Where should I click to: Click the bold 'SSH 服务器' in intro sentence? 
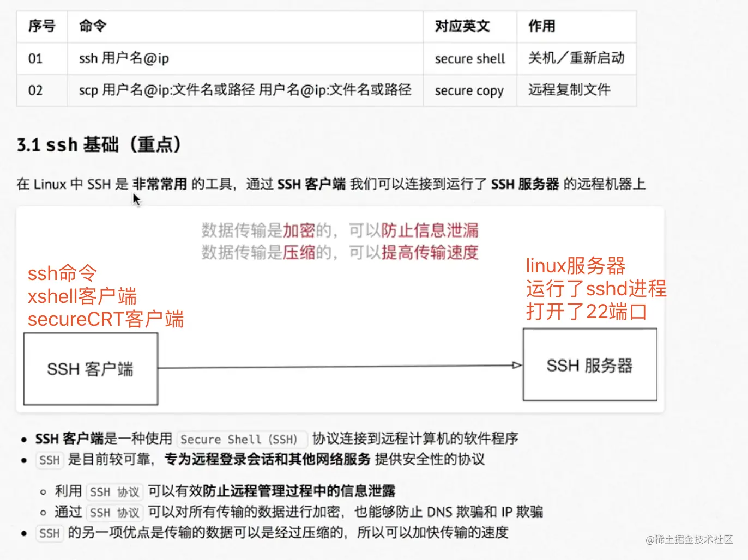[x=525, y=184]
